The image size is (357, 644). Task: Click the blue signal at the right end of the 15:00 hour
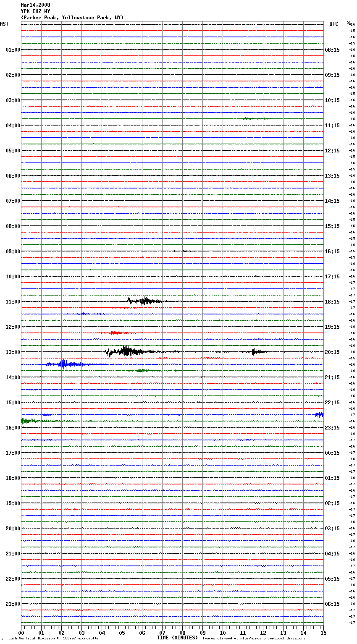tap(319, 415)
